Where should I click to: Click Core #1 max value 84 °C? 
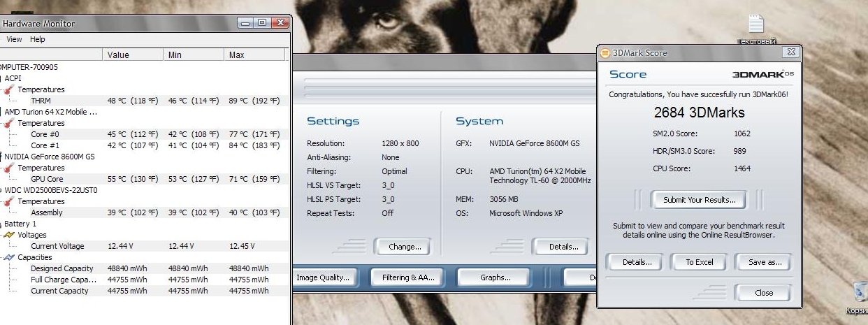[254, 145]
